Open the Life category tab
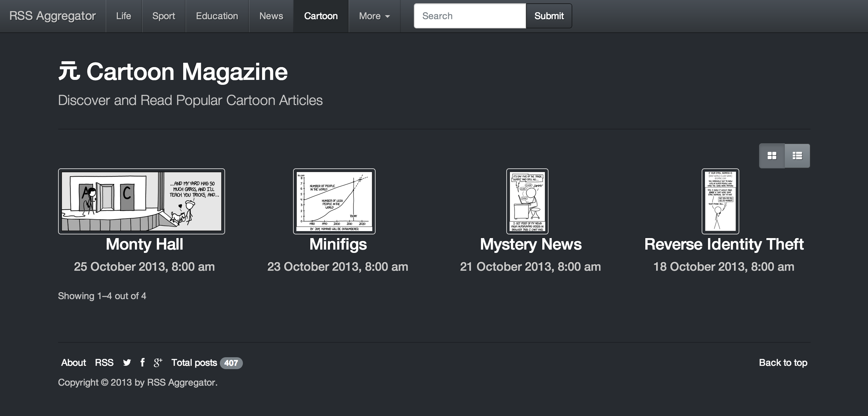Image resolution: width=868 pixels, height=416 pixels. [x=123, y=16]
